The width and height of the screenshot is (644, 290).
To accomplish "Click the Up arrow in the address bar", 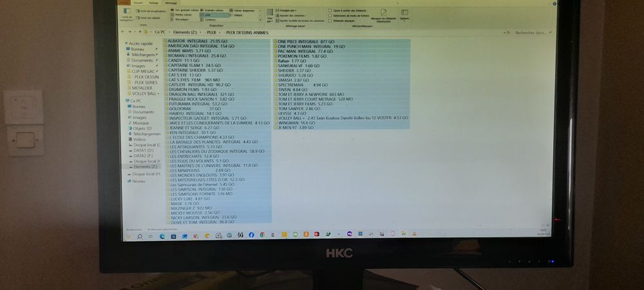I will tap(140, 32).
